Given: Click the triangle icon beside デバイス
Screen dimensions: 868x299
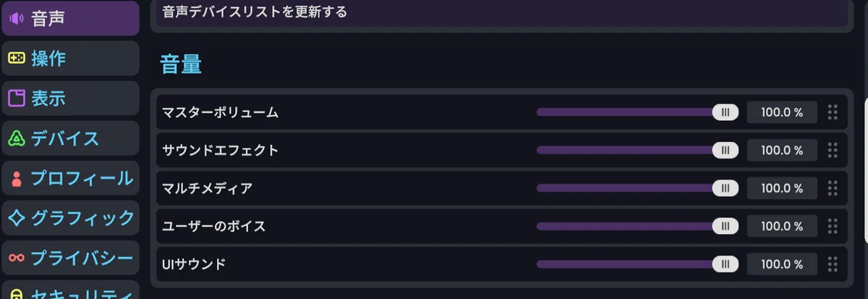Looking at the screenshot, I should (x=17, y=138).
